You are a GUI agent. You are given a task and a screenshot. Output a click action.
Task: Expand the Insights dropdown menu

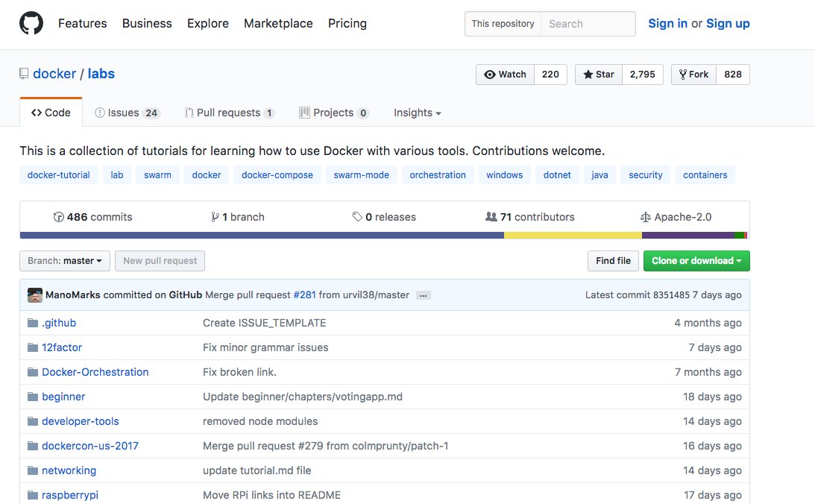click(x=418, y=113)
